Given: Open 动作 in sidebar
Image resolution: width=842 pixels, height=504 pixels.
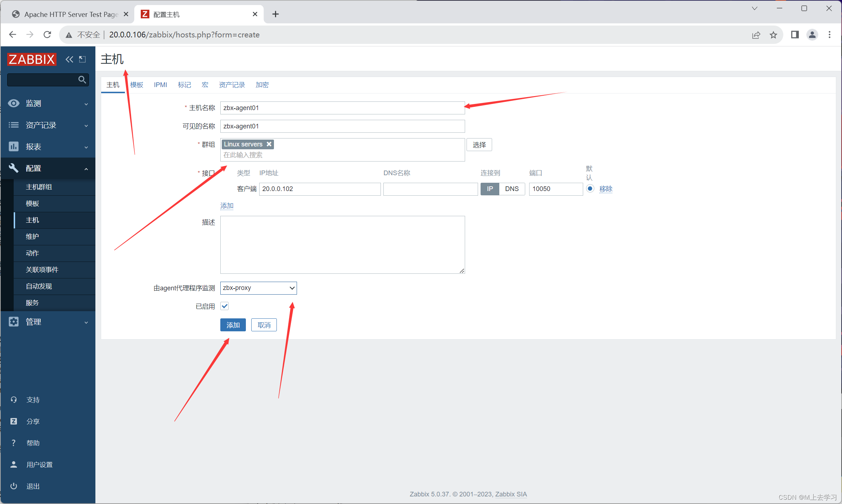Looking at the screenshot, I should coord(55,253).
